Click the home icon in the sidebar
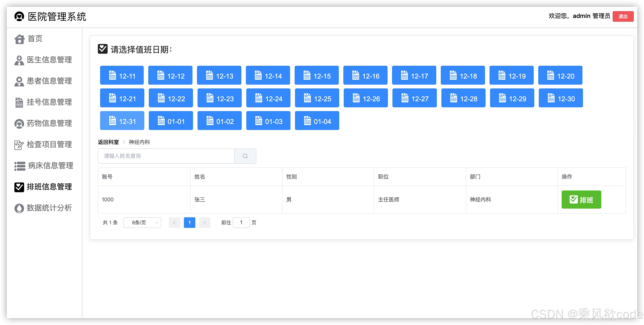This screenshot has height=325, width=644. (x=19, y=39)
